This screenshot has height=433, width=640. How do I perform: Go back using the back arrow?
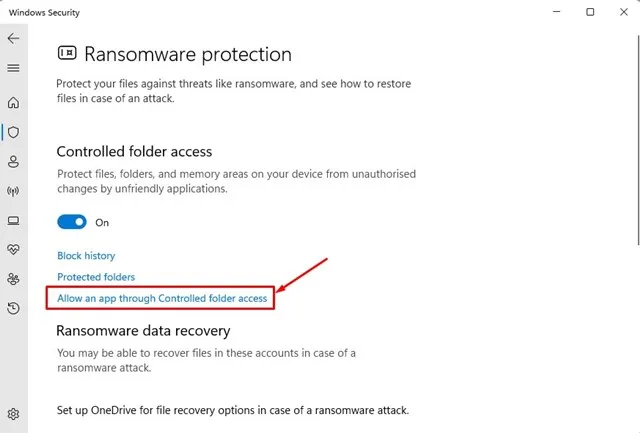[x=13, y=38]
